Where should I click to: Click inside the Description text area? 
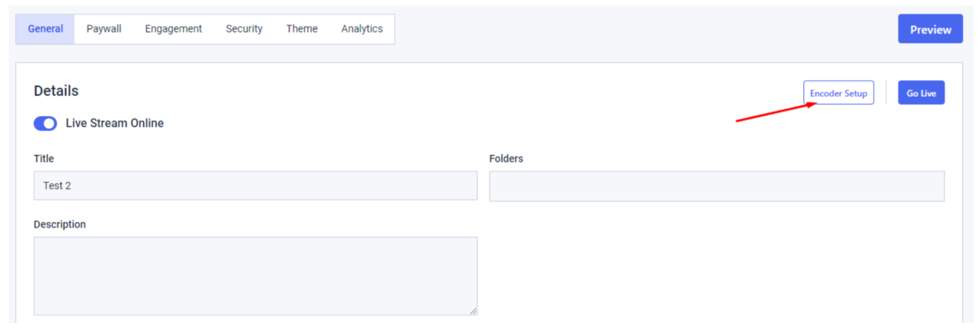coord(255,276)
